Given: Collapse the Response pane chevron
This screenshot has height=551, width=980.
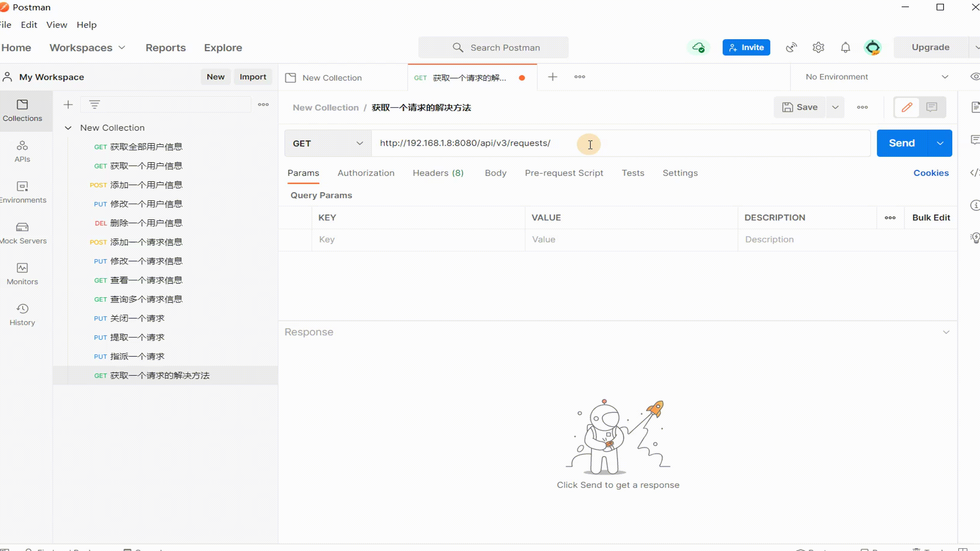Looking at the screenshot, I should 946,332.
